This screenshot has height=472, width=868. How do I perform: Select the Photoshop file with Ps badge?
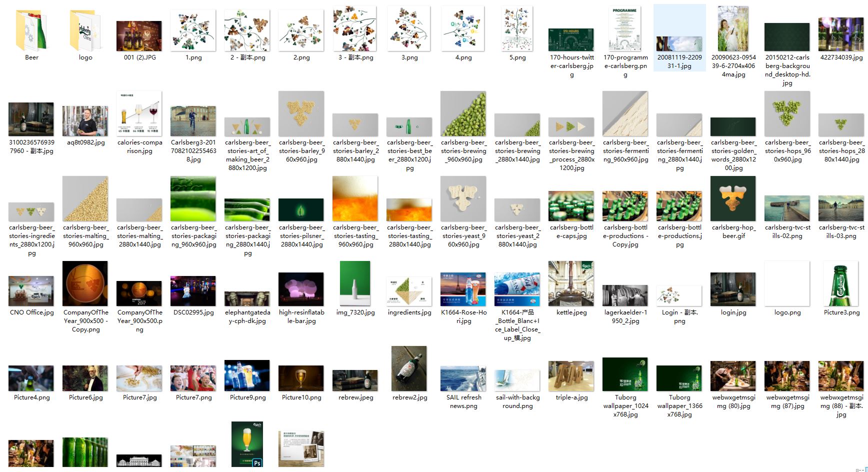tap(247, 444)
